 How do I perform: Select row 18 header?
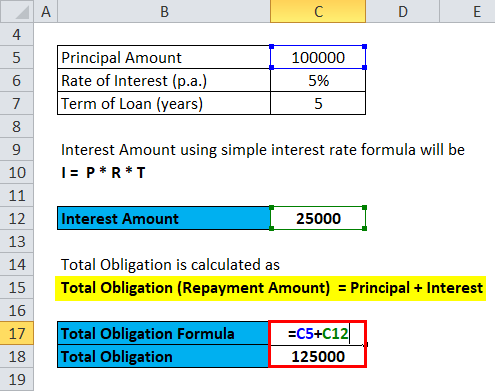(17, 356)
